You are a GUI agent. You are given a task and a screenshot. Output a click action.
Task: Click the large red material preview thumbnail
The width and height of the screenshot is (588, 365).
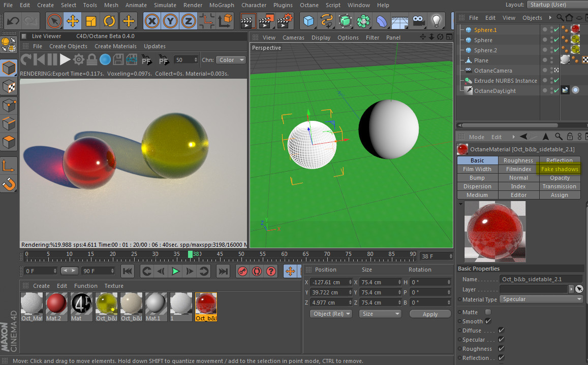pos(494,231)
